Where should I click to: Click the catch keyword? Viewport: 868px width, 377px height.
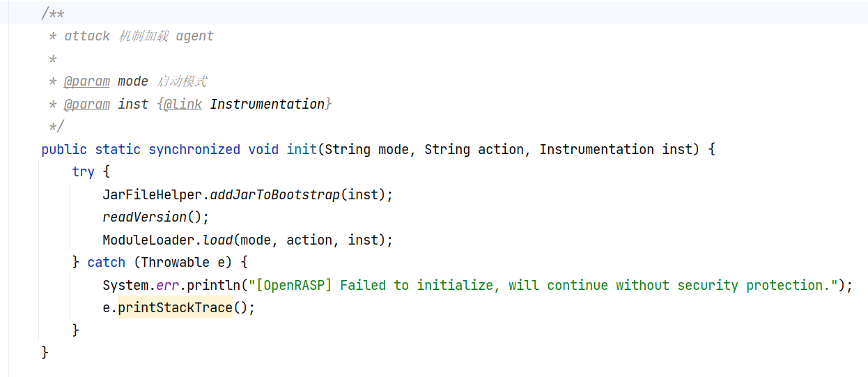tap(107, 262)
